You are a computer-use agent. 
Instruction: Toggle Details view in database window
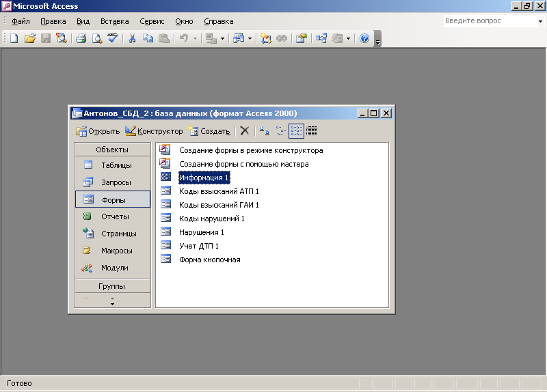(312, 131)
